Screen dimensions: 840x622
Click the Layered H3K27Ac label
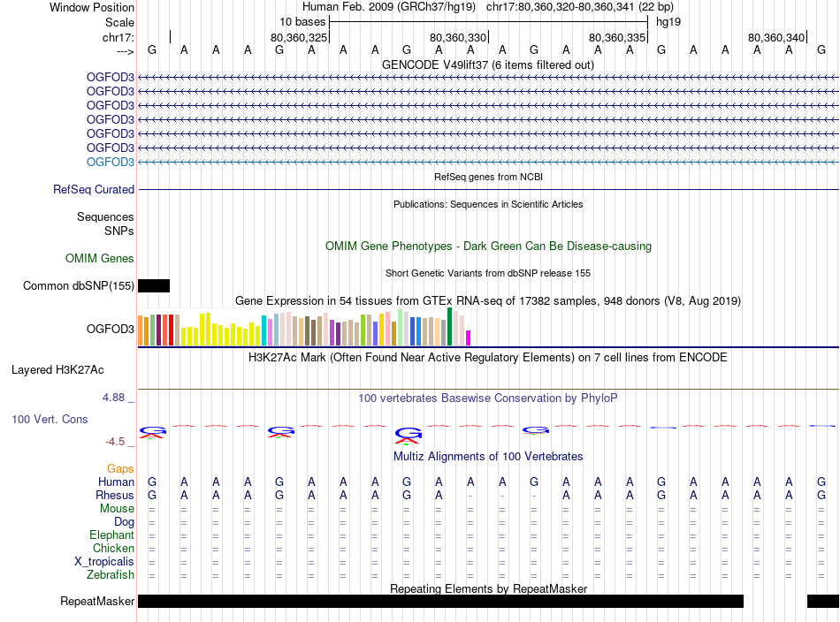point(57,370)
